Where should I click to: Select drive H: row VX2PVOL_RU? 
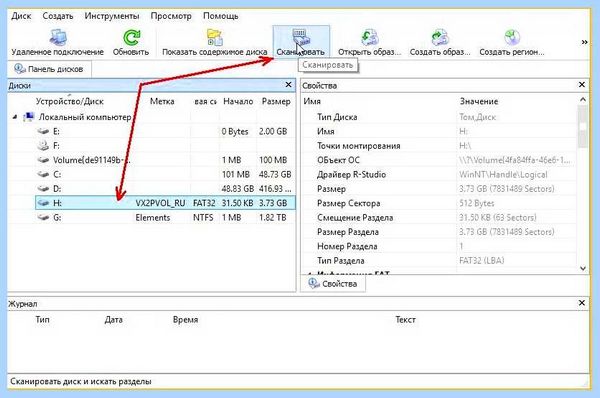click(165, 203)
